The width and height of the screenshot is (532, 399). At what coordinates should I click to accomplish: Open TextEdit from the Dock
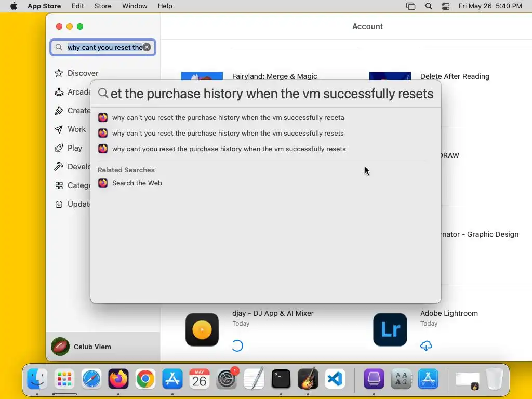pyautogui.click(x=254, y=379)
